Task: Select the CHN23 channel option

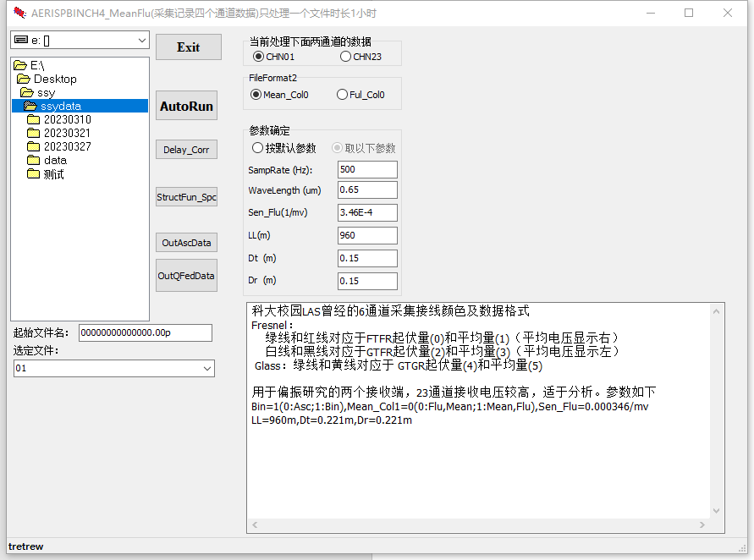Action: [345, 57]
